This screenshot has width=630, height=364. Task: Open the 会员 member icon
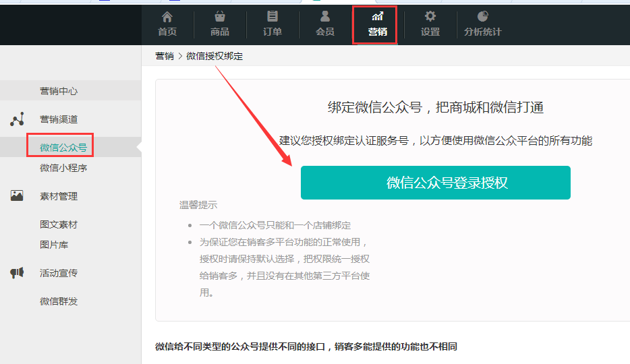325,16
